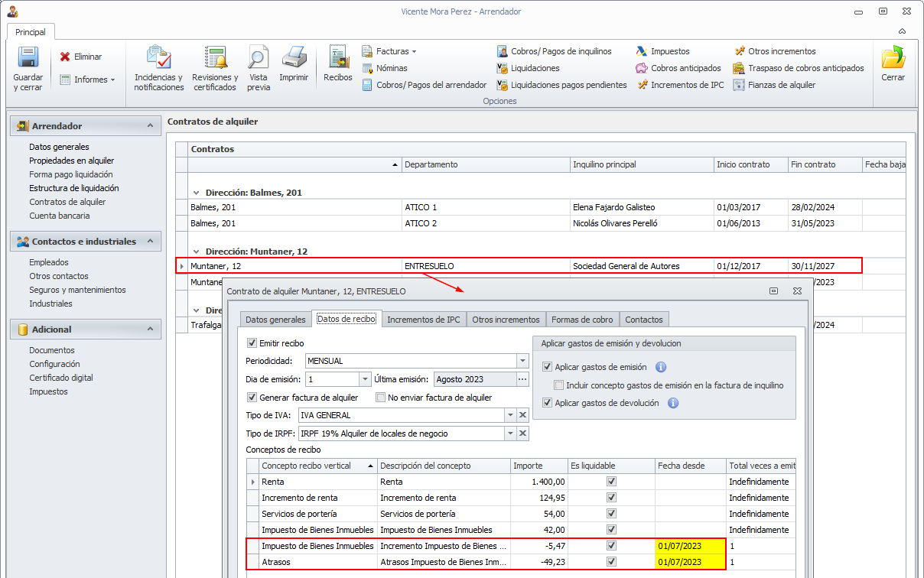Enable No enviar factura de alquiler

tap(381, 398)
